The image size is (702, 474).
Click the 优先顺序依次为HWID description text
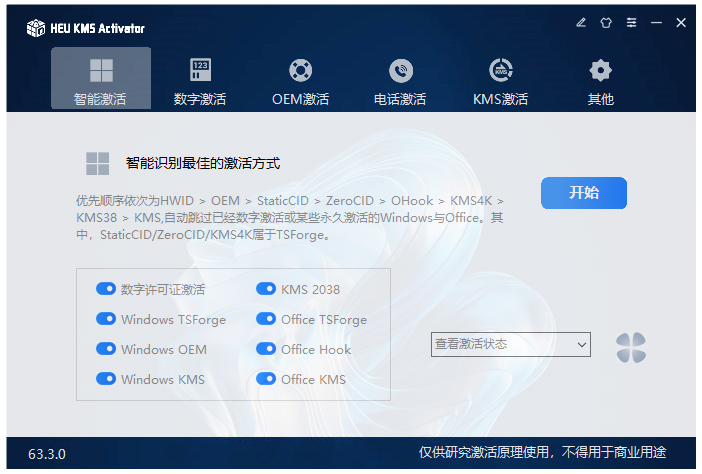tap(290, 218)
